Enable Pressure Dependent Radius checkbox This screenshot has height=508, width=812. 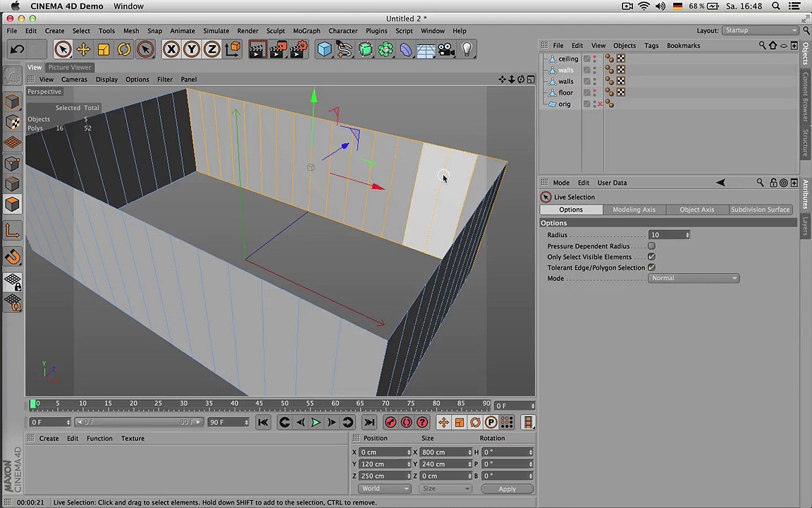coord(651,246)
